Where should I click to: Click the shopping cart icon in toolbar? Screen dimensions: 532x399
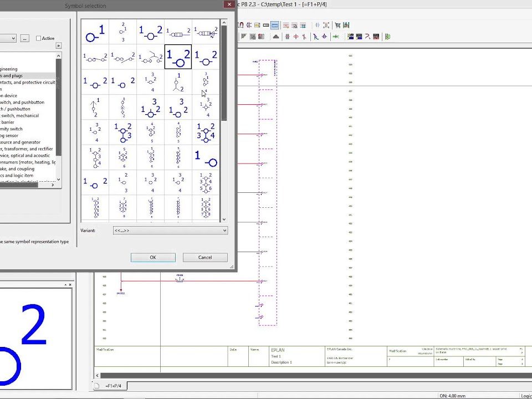[337, 25]
